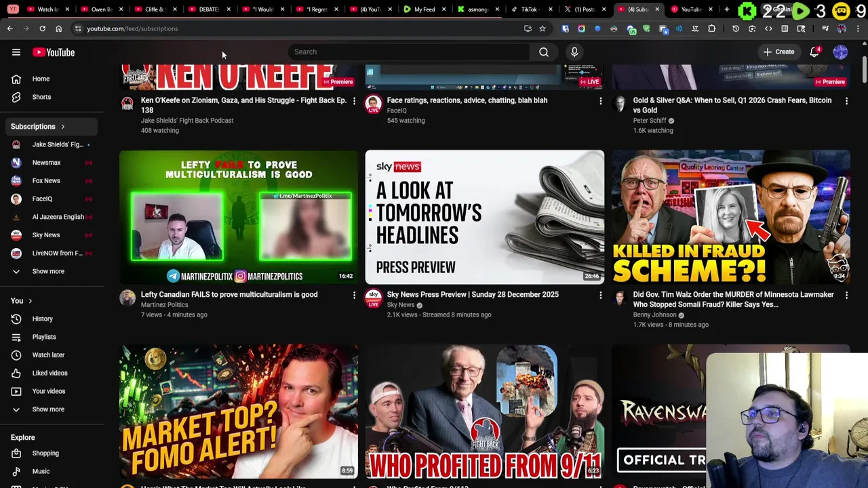The height and width of the screenshot is (488, 868).
Task: Switch to the Owen tab
Action: click(x=102, y=9)
